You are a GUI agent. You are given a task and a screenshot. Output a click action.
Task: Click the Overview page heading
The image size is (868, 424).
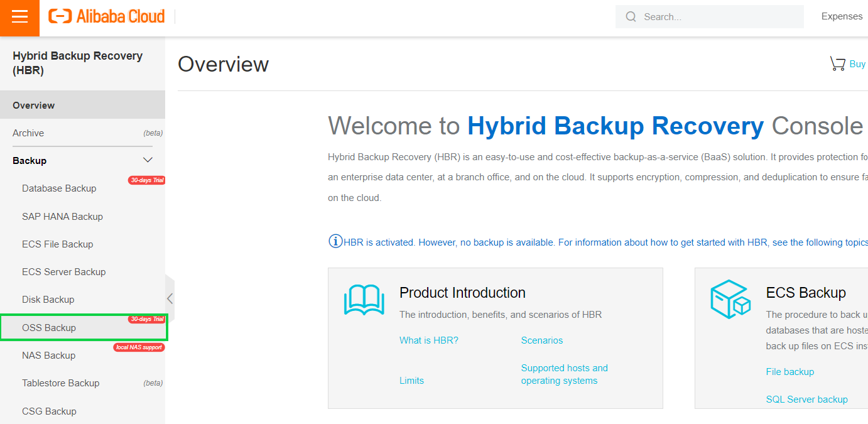click(223, 64)
